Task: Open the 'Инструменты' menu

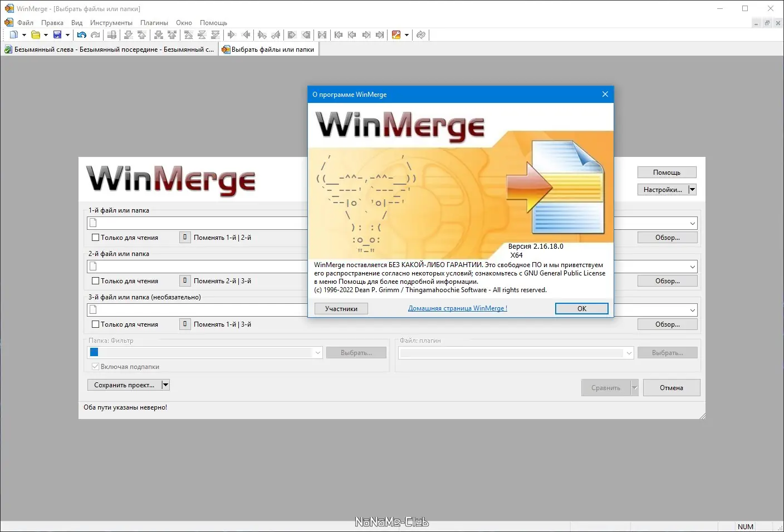Action: coord(111,23)
